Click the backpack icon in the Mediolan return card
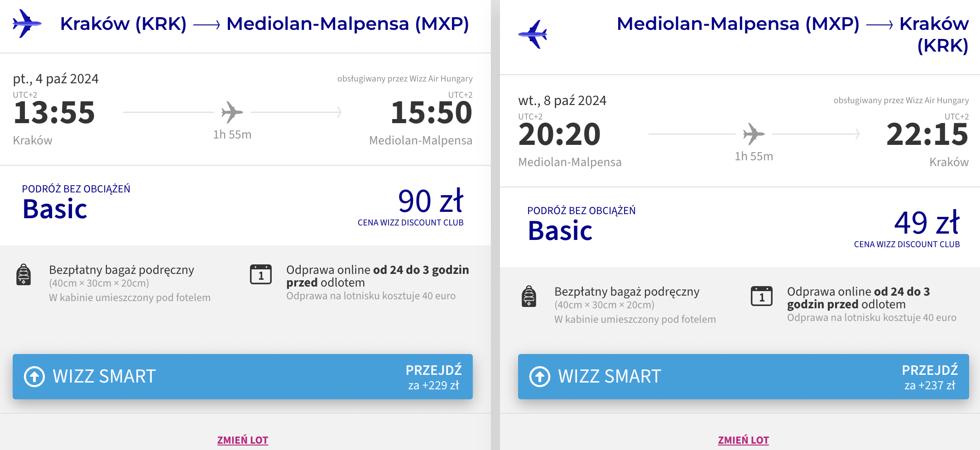The width and height of the screenshot is (980, 450). tap(529, 297)
